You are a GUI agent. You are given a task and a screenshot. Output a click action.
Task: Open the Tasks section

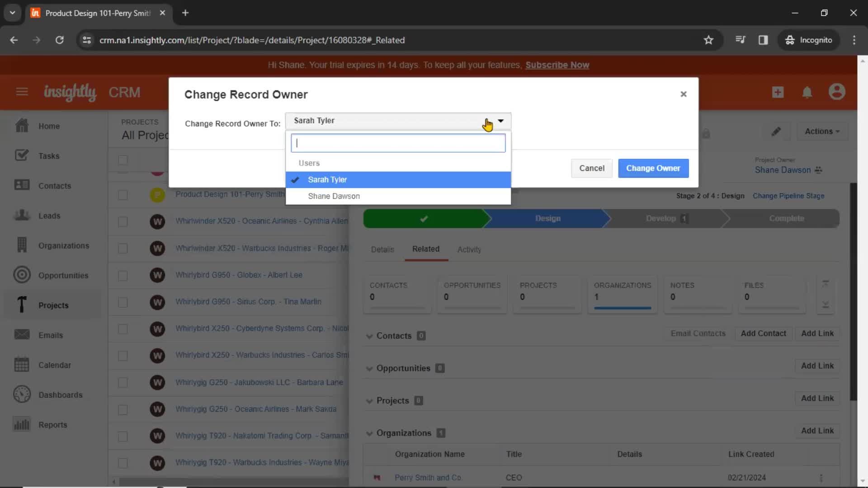(49, 155)
